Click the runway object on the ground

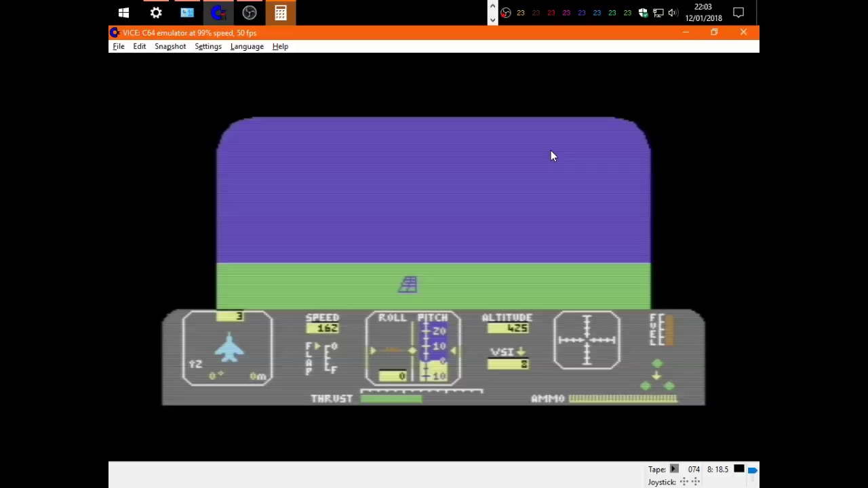pos(408,285)
